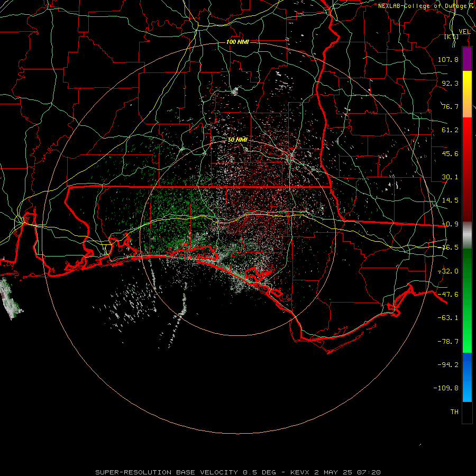
Task: Click the -32.0 value on velocity scale
Action: (448, 271)
